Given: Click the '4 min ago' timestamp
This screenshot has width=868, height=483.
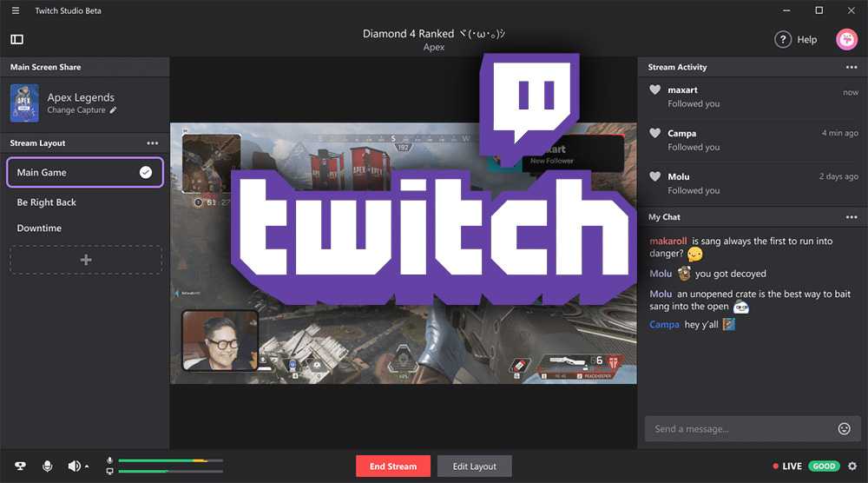Looking at the screenshot, I should tap(839, 133).
